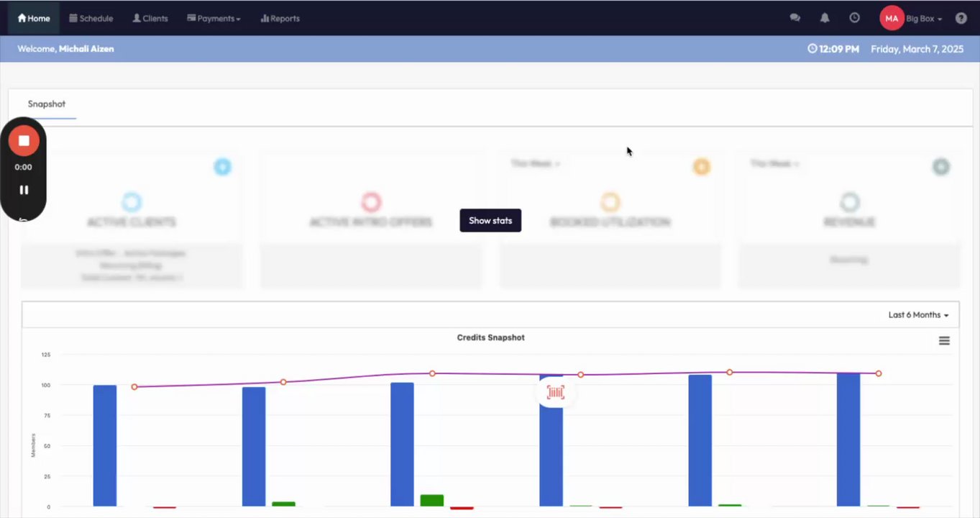Screen dimensions: 980x518
Task: Pause the recording
Action: [24, 190]
